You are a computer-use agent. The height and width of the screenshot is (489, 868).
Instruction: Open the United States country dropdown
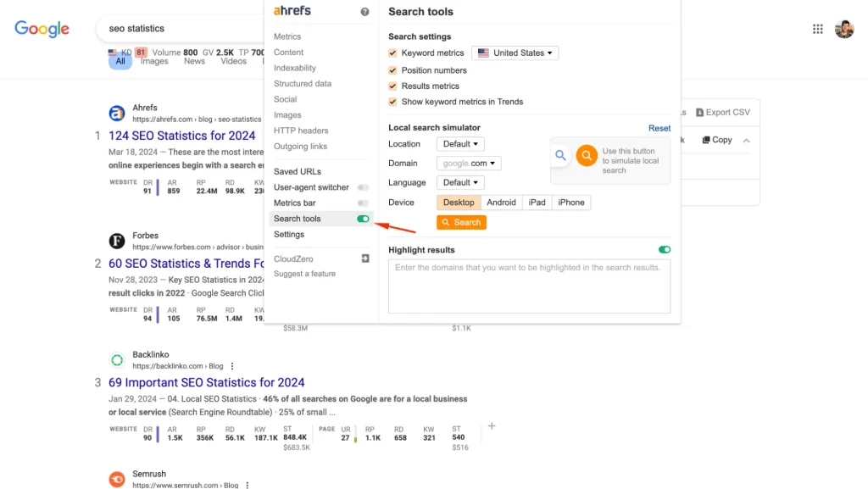click(x=515, y=53)
